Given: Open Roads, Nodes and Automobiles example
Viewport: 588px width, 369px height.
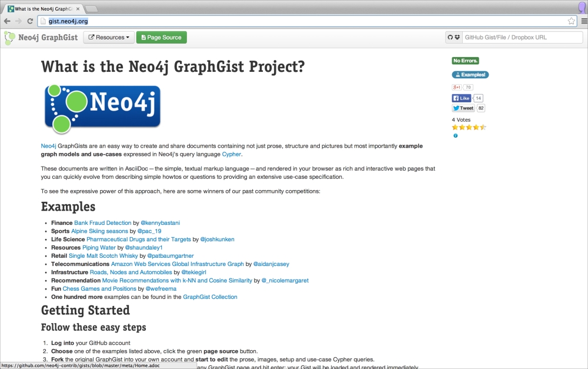Looking at the screenshot, I should (131, 272).
